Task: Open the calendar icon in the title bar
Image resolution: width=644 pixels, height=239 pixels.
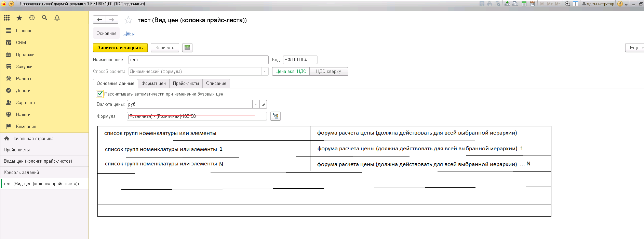Action: (x=532, y=4)
